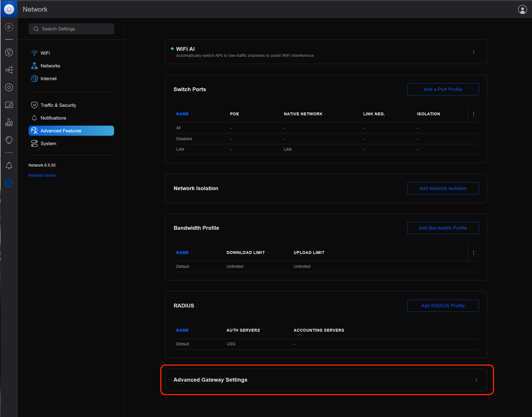The image size is (532, 417).
Task: Expand the WiFi AI section chevron
Action: [x=473, y=52]
